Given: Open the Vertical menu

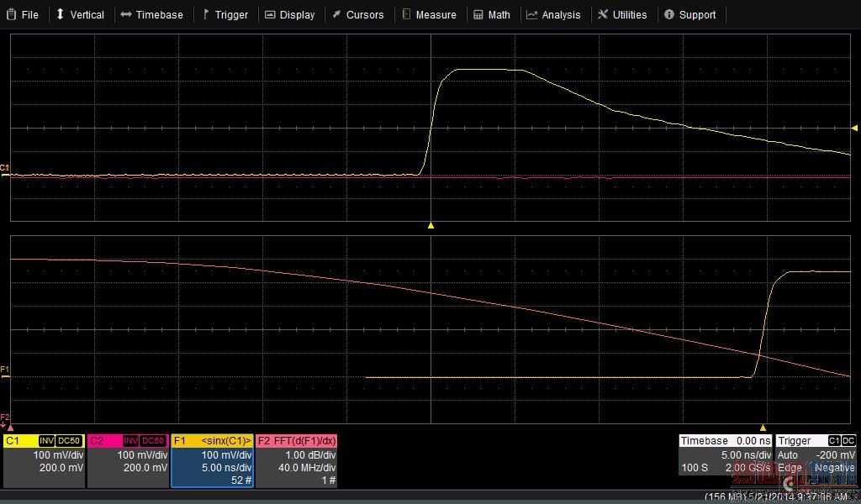Looking at the screenshot, I should (x=80, y=15).
